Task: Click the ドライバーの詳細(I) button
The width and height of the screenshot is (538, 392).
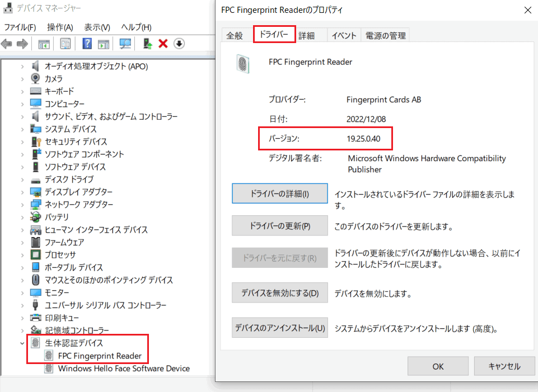Action: tap(279, 193)
